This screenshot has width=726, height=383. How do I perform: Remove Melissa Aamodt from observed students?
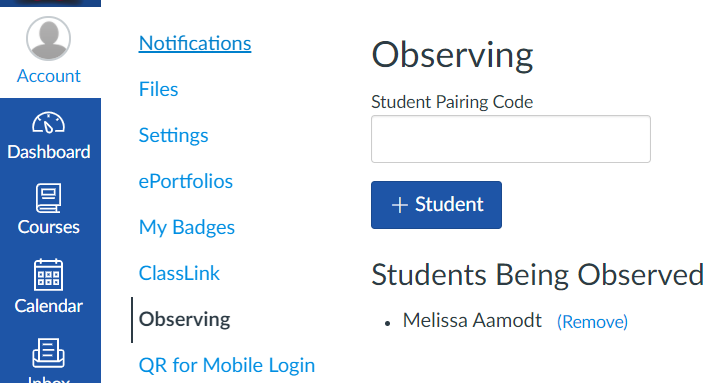click(592, 321)
